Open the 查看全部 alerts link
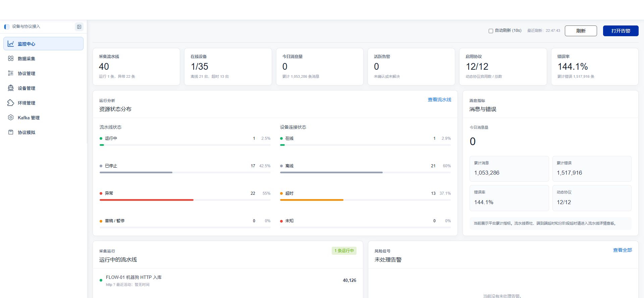644x298 pixels. 623,250
